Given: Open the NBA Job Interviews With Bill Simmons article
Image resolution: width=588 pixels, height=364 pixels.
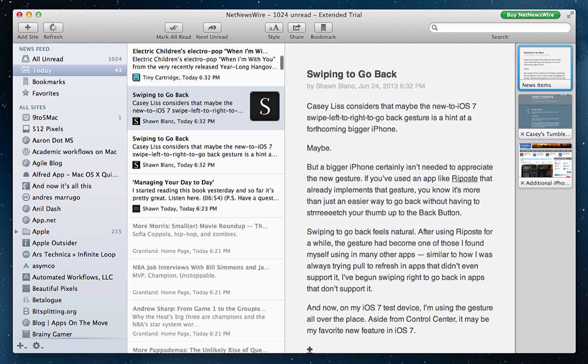Looking at the screenshot, I should [x=206, y=280].
